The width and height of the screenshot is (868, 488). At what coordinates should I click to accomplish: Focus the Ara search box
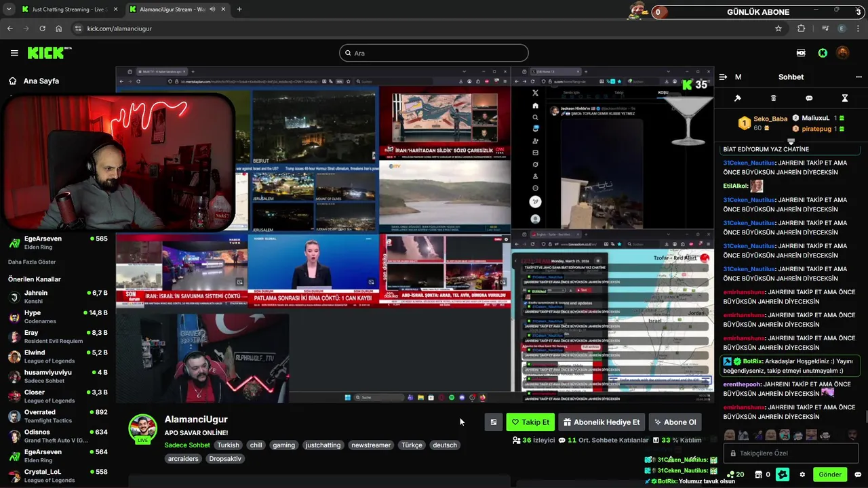[x=434, y=53]
